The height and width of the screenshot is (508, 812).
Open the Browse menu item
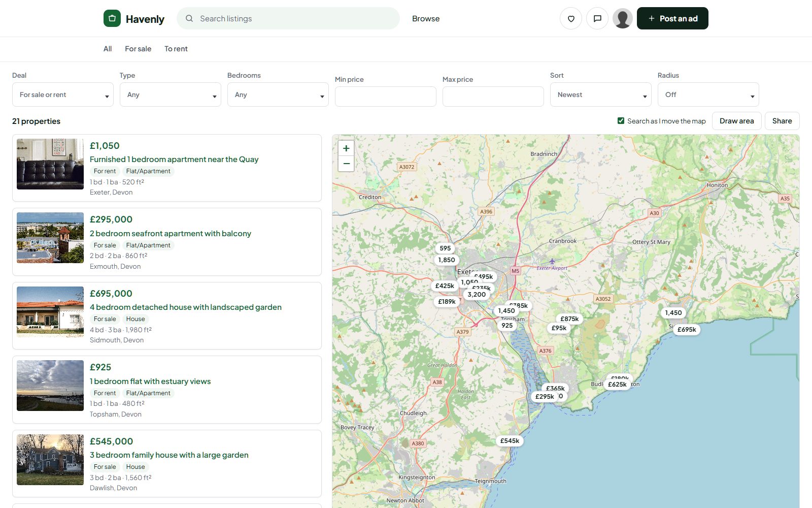coord(426,19)
